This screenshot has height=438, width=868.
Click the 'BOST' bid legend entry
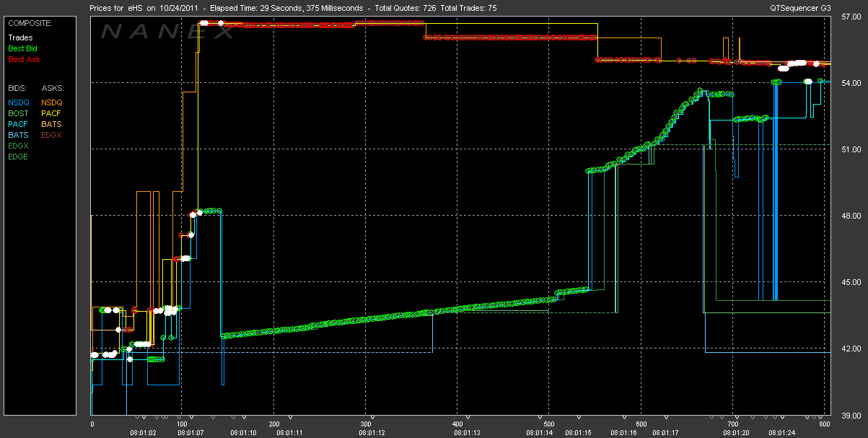pos(19,113)
